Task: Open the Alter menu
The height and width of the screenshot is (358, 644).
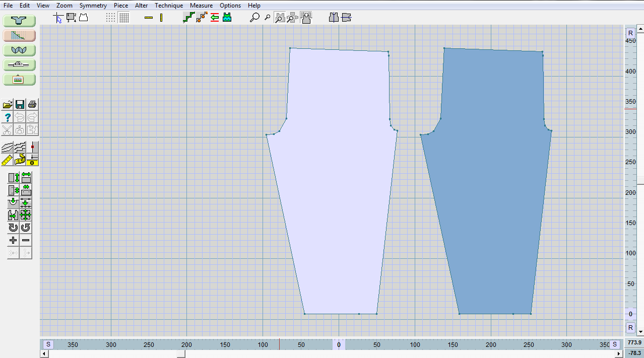Action: click(141, 5)
